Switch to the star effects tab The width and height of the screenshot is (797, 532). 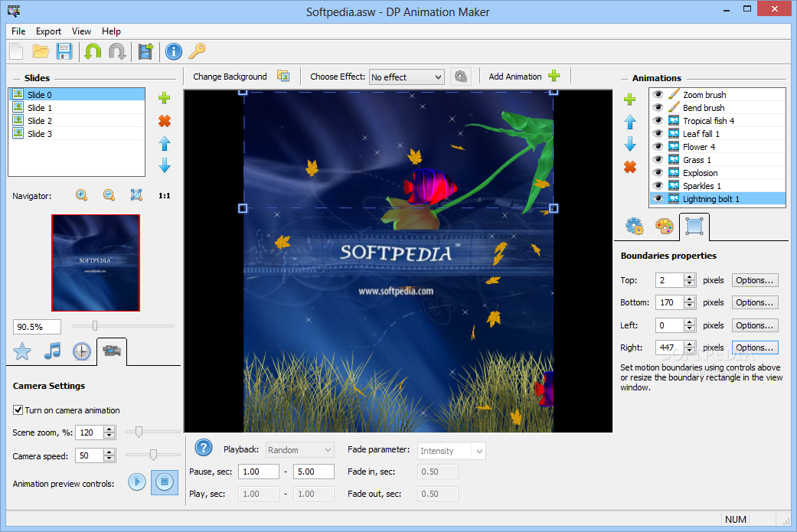tap(22, 351)
